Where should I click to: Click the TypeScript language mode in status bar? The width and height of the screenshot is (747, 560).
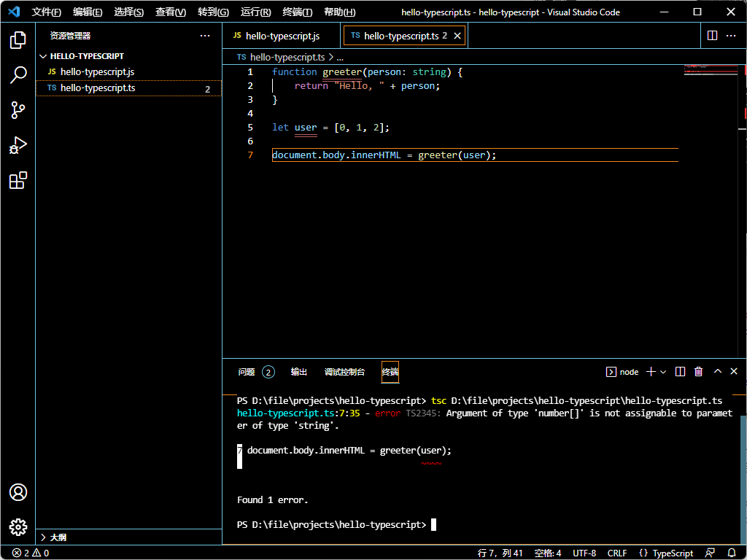coord(666,553)
